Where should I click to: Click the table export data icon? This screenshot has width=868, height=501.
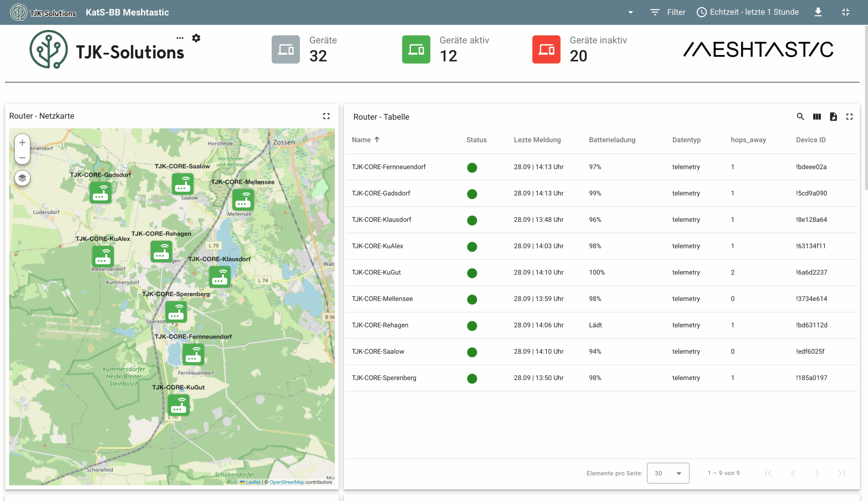(x=833, y=117)
